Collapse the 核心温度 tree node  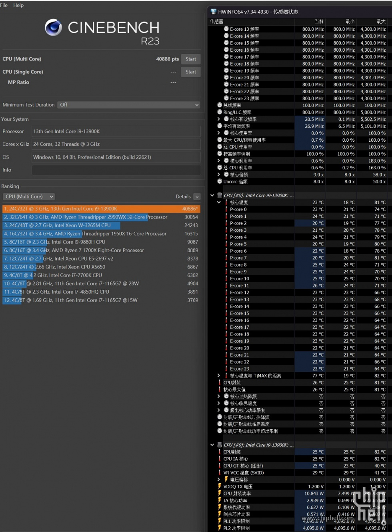219,203
